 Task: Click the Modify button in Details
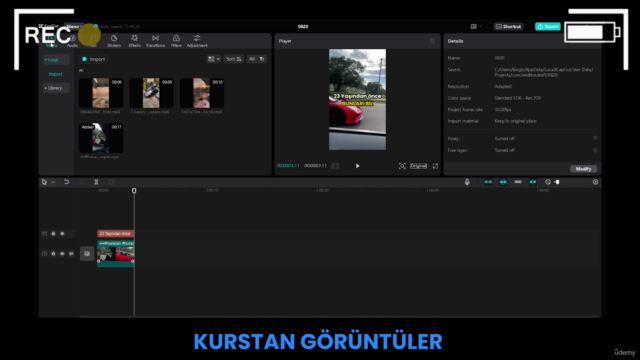click(x=583, y=169)
